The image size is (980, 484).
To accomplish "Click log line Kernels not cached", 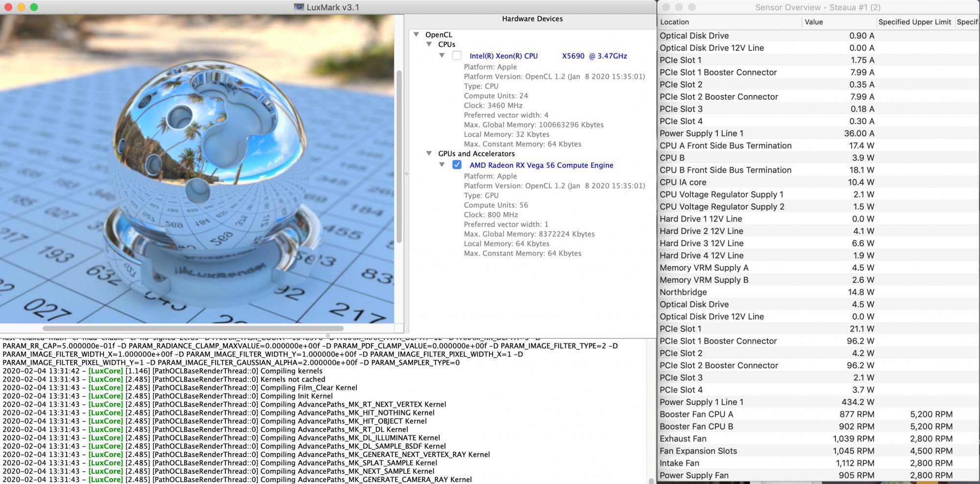I will point(164,379).
